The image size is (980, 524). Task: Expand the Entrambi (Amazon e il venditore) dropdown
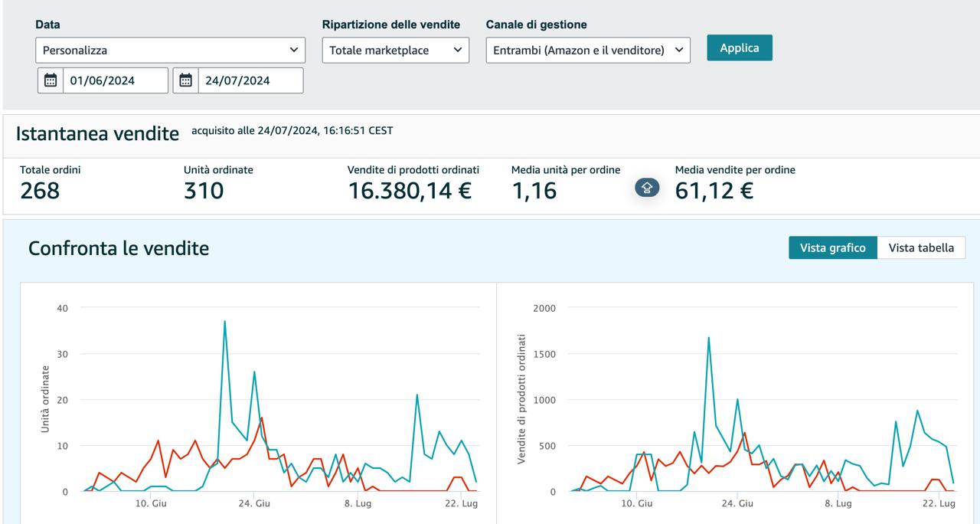tap(587, 51)
